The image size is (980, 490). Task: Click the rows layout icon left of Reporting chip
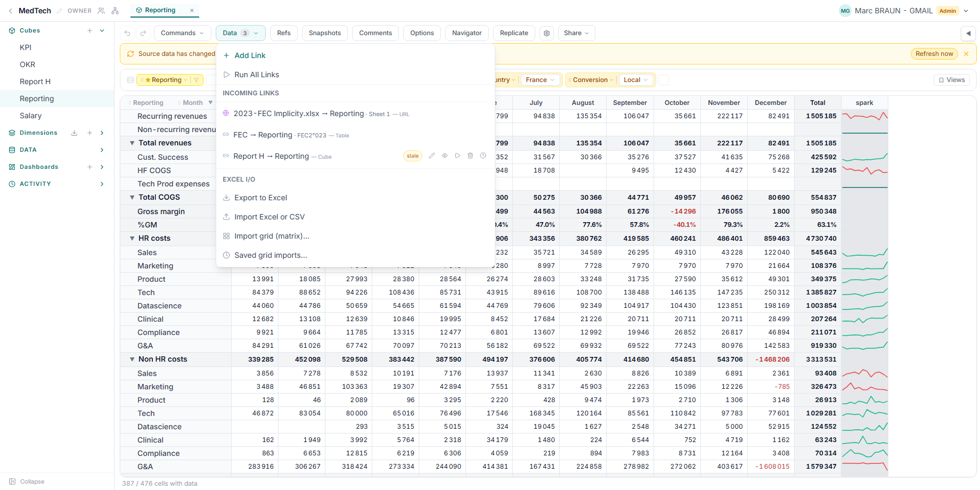coord(130,80)
